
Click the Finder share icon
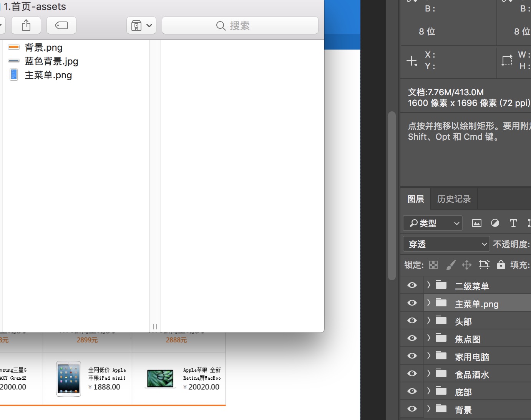[x=26, y=25]
